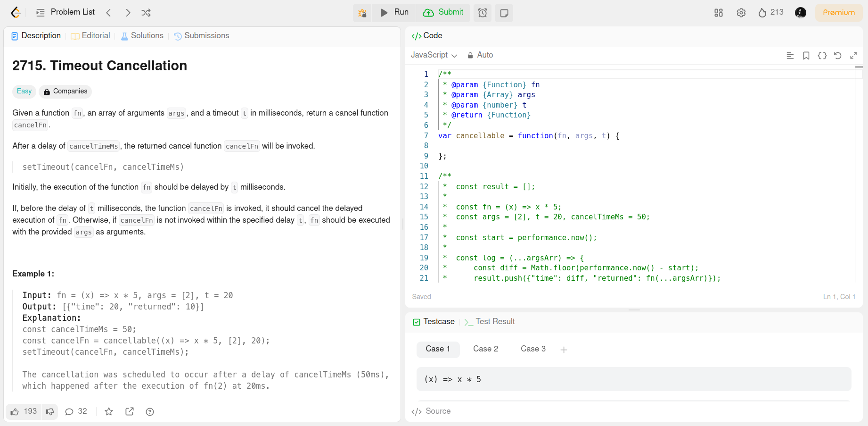Click code line 8 in editor
Viewport: 868px width, 426px height.
tap(646, 146)
